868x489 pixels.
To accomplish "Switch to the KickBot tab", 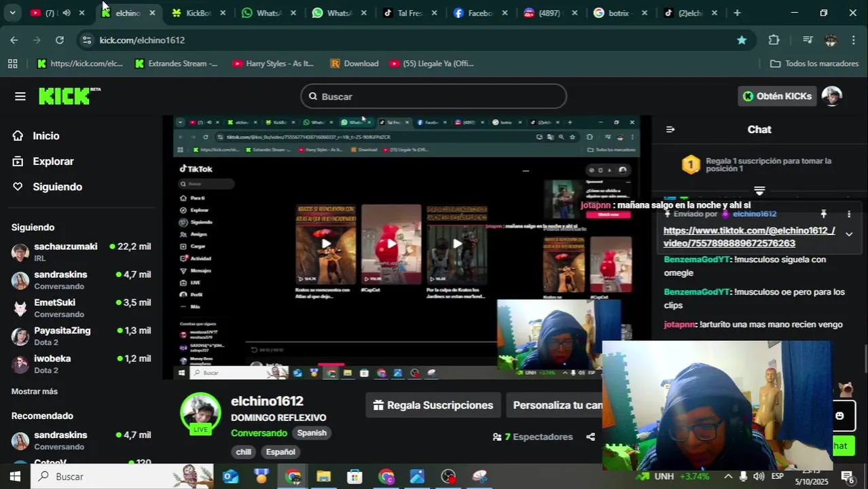I will (198, 13).
